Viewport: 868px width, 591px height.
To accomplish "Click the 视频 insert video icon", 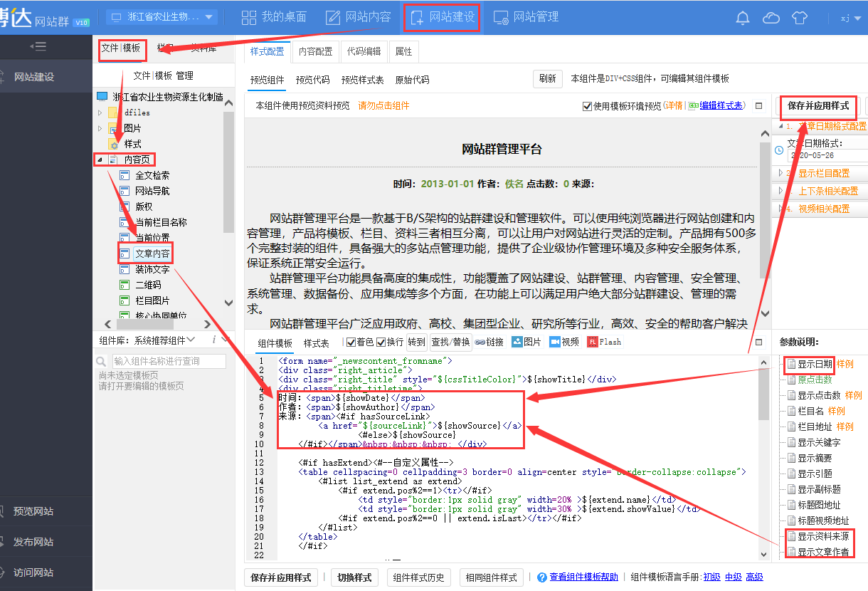I will 555,342.
